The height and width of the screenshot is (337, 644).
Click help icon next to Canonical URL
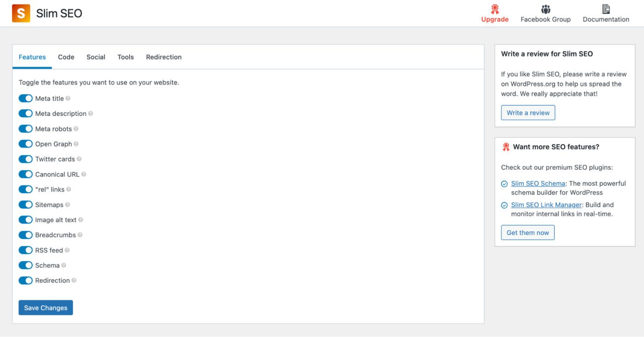click(x=84, y=174)
